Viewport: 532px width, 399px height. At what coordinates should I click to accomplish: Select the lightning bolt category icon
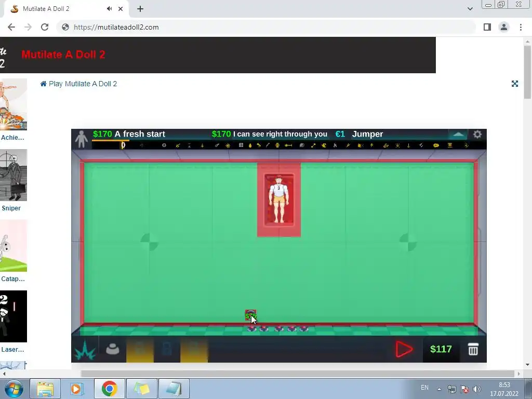pos(372,145)
